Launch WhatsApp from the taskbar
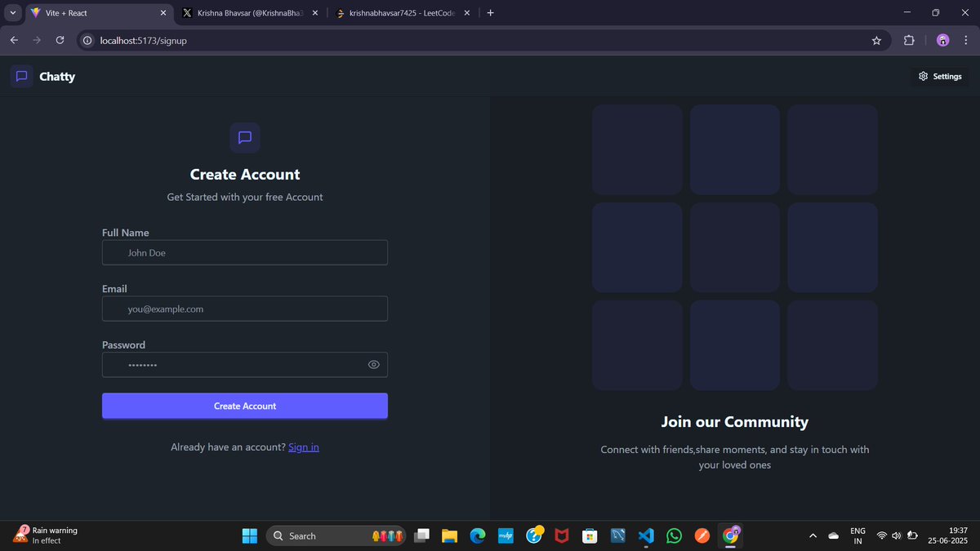The height and width of the screenshot is (551, 980). [x=674, y=535]
